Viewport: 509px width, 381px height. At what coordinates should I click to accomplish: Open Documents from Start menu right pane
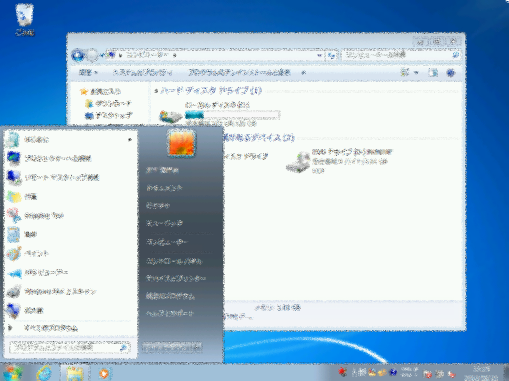[164, 188]
